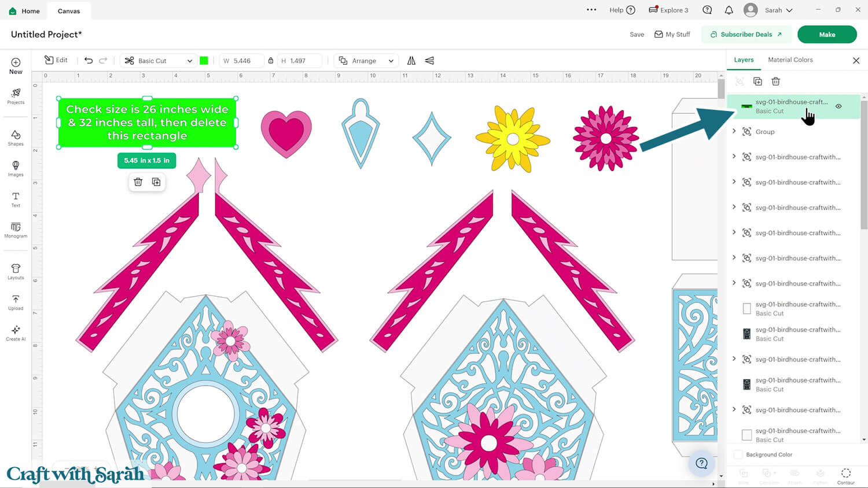Select the highlighted top layer row

(793, 106)
